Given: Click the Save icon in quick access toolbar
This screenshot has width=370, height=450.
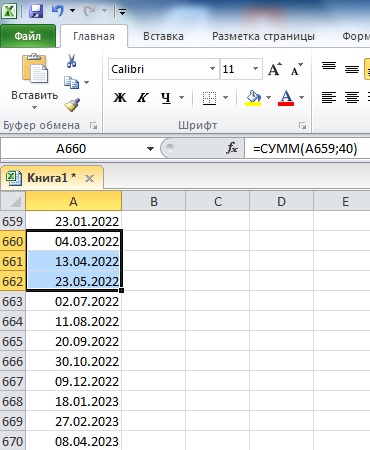Looking at the screenshot, I should pos(36,11).
